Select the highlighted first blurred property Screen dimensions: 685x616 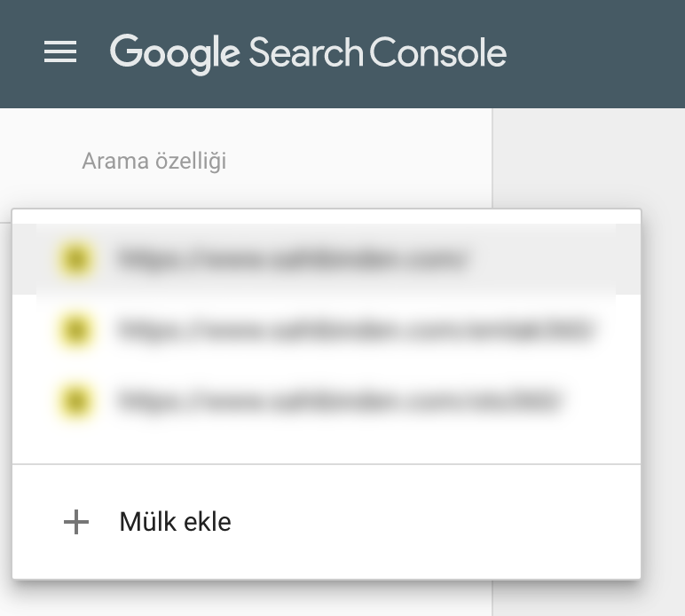click(327, 259)
